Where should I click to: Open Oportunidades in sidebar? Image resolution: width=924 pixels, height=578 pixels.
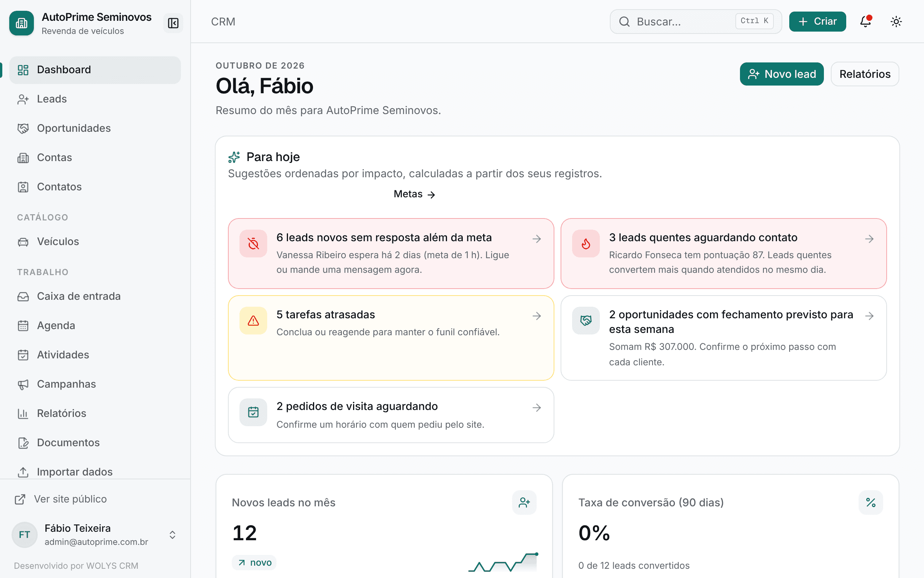click(x=95, y=128)
